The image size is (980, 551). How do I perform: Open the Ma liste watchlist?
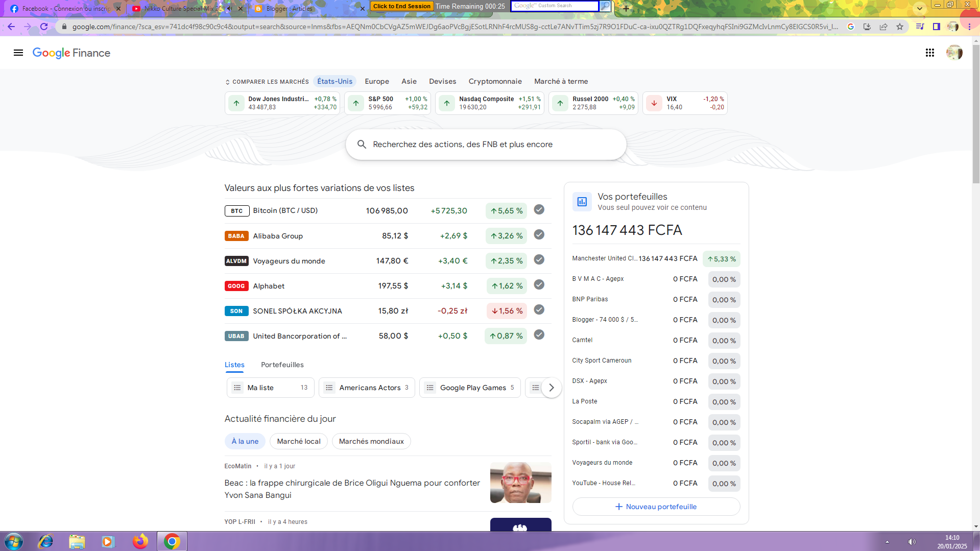tap(271, 388)
